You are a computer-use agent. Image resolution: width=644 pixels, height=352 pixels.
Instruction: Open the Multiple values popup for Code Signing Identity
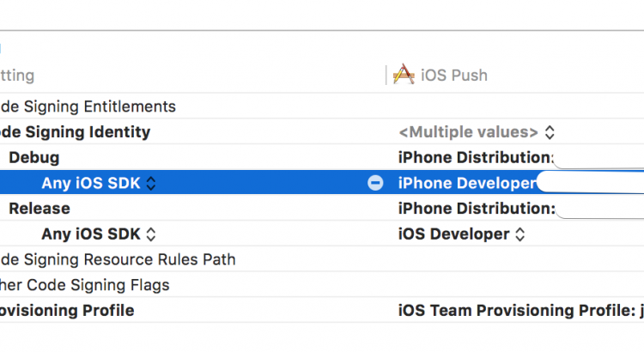click(x=477, y=132)
